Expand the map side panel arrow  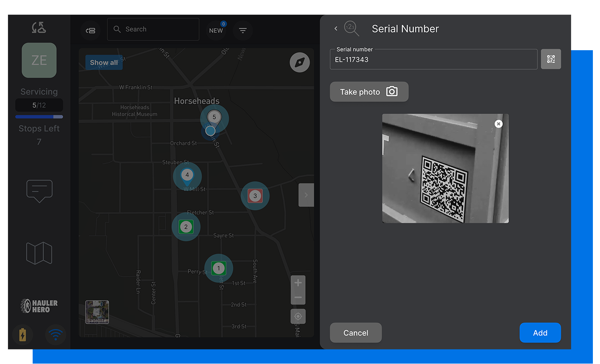(x=306, y=195)
